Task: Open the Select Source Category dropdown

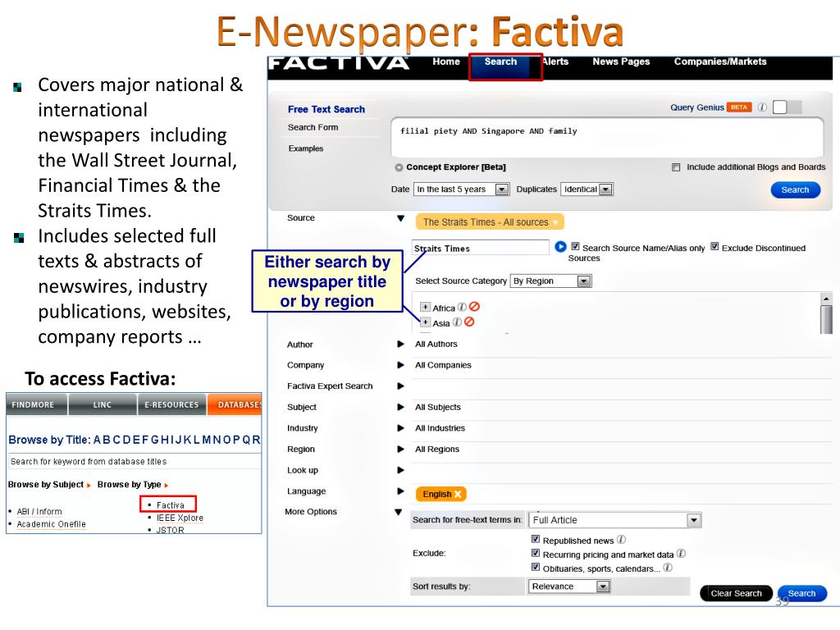Action: [550, 281]
